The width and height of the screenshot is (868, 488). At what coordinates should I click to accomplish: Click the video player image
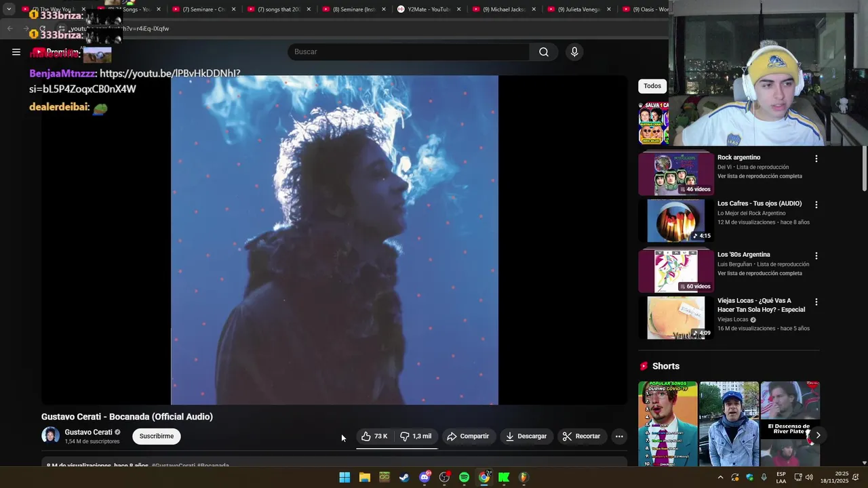(x=334, y=240)
